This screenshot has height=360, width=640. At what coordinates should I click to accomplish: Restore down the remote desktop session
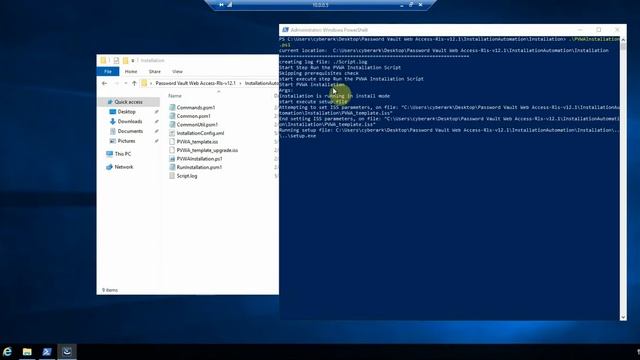coord(411,4)
